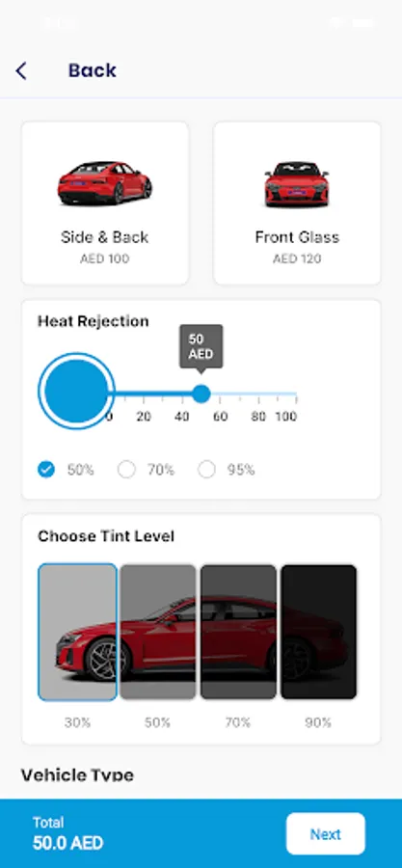Select the Front Glass car image
Viewport: 402px width, 868px height.
tap(297, 184)
